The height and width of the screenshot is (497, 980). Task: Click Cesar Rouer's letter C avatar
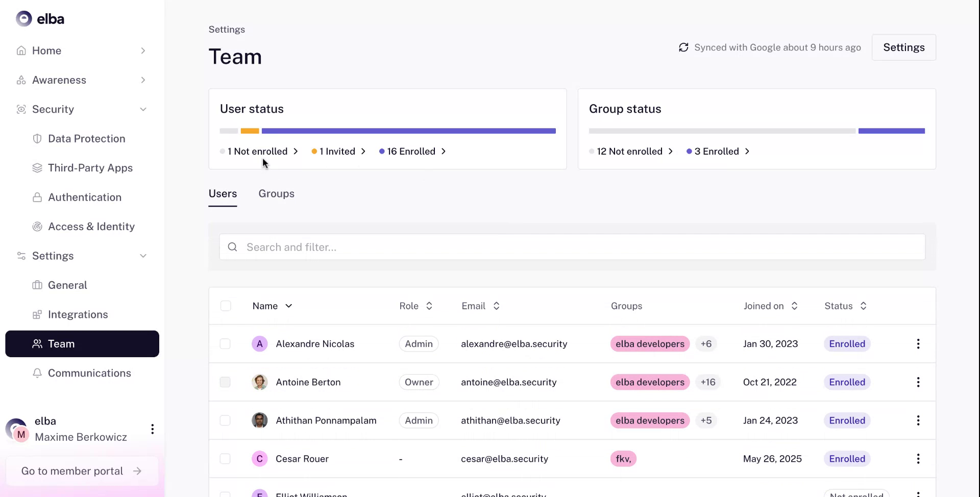[260, 459]
